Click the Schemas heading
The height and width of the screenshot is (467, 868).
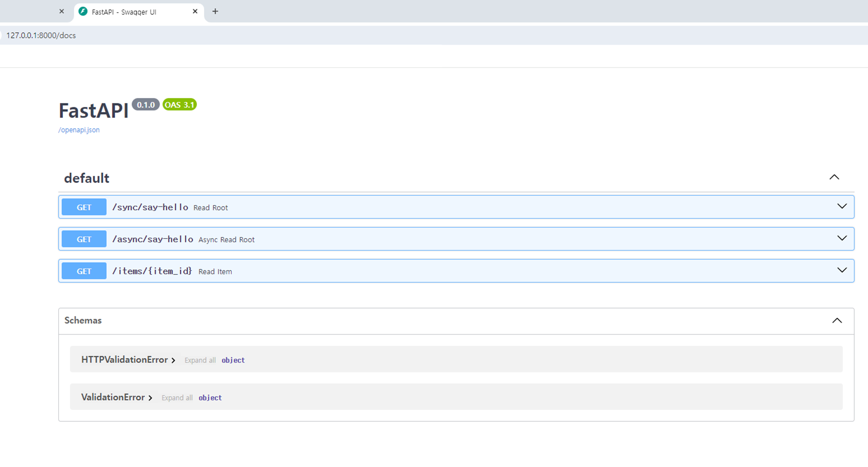click(x=83, y=320)
